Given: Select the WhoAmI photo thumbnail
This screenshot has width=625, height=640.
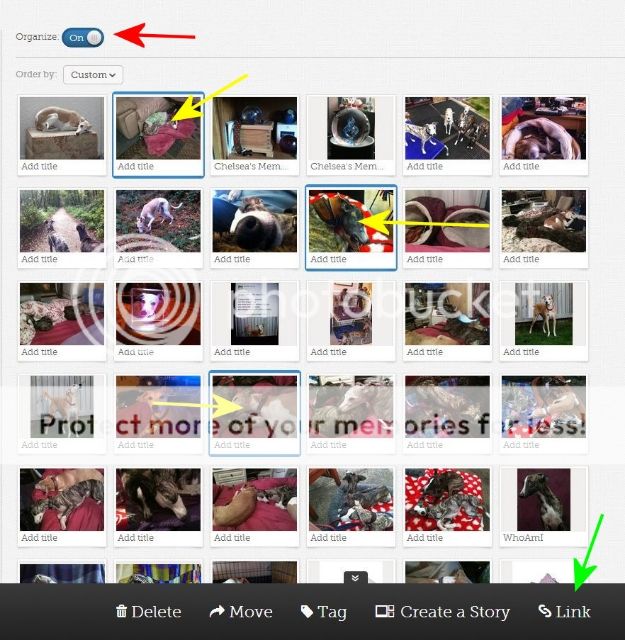Looking at the screenshot, I should [543, 500].
